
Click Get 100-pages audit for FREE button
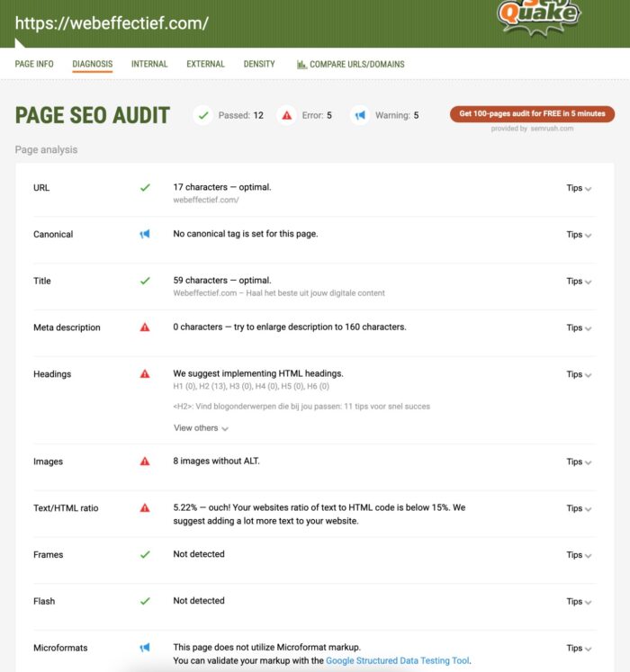(532, 114)
